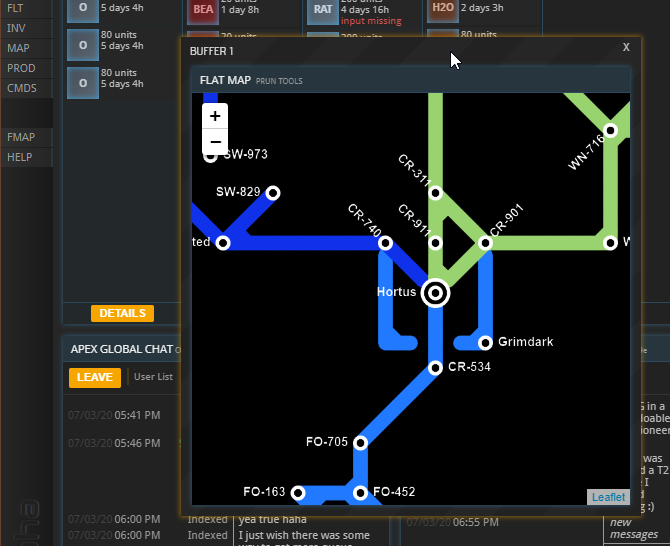Click the new messages indicator

(634, 528)
